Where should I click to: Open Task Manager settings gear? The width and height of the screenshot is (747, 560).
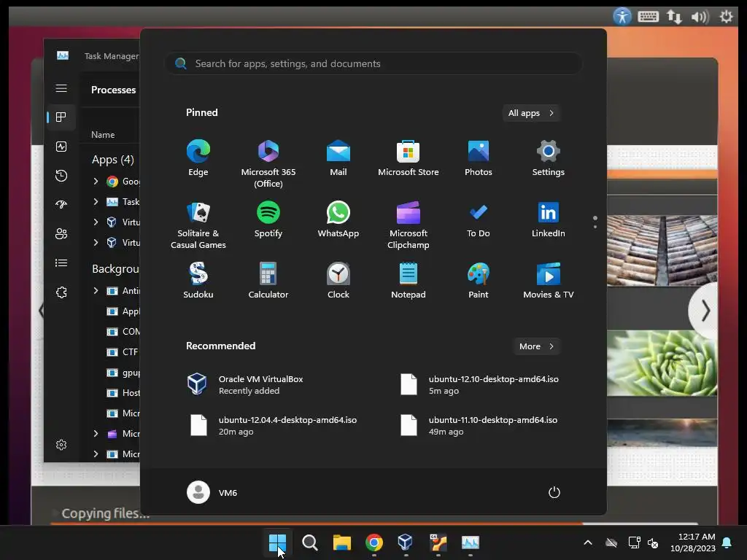tap(61, 445)
